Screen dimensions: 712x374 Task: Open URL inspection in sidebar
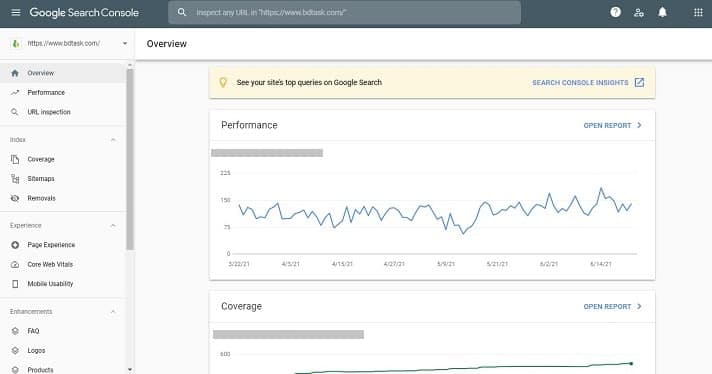pyautogui.click(x=63, y=112)
